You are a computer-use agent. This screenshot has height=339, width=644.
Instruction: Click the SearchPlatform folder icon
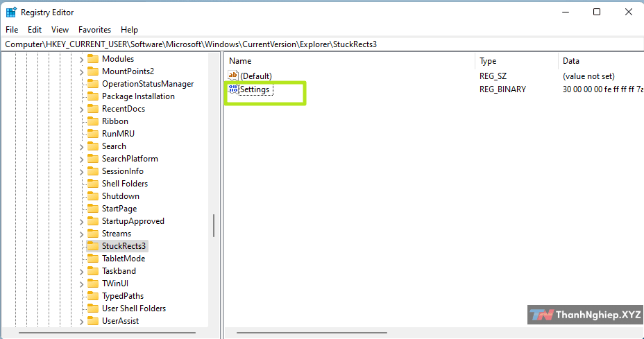(x=93, y=159)
